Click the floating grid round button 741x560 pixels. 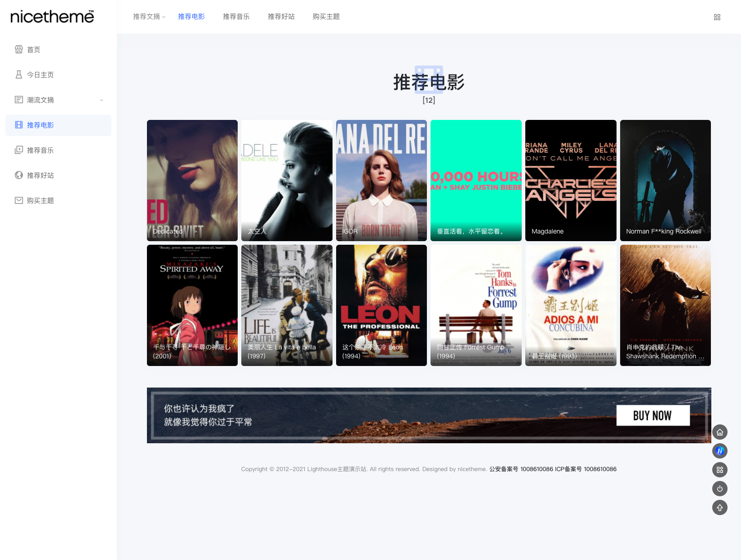click(720, 470)
